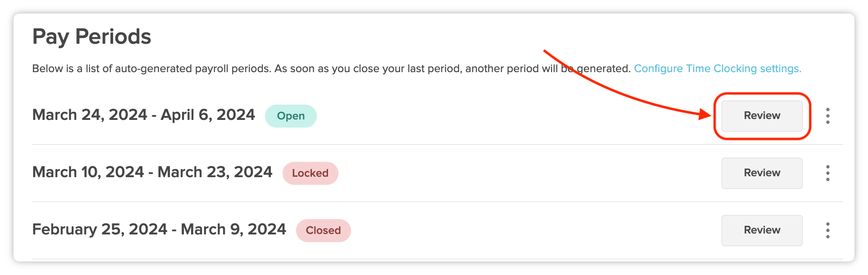
Task: Select the February 25, 2024 - March 9, 2024 heading
Action: [159, 229]
